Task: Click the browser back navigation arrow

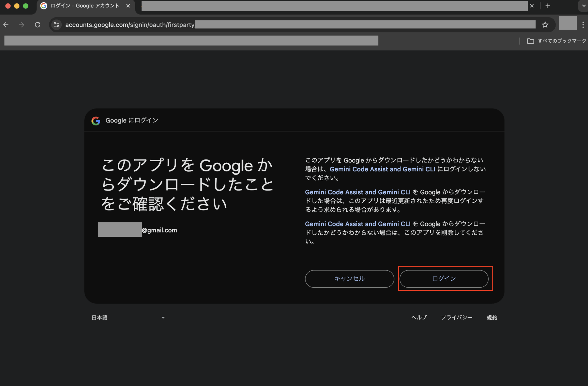Action: tap(6, 25)
